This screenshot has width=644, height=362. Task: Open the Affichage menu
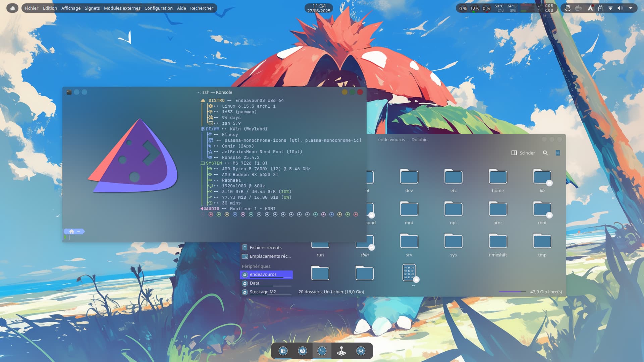pos(71,8)
